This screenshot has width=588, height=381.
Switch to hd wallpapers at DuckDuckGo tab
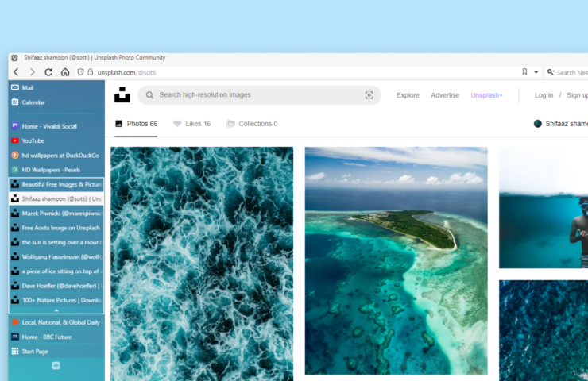click(x=56, y=155)
